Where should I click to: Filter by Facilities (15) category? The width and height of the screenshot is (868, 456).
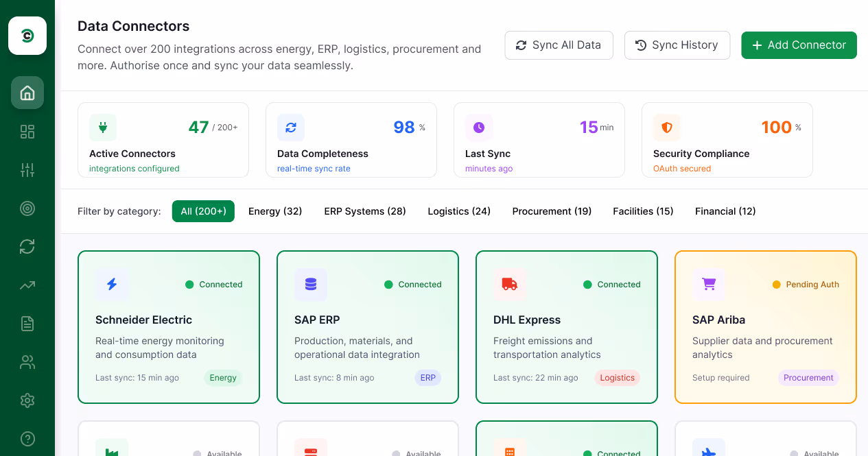click(x=643, y=211)
